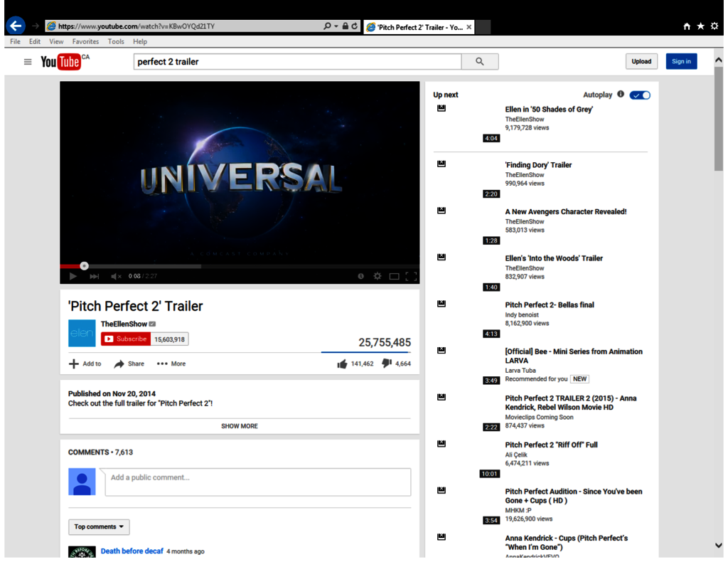Dislike the video with thumbs down

tap(386, 364)
